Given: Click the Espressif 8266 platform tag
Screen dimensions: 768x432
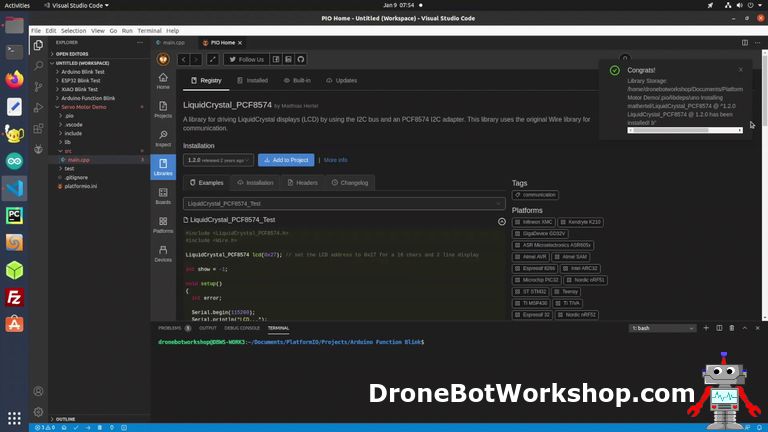Looking at the screenshot, I should [x=535, y=268].
